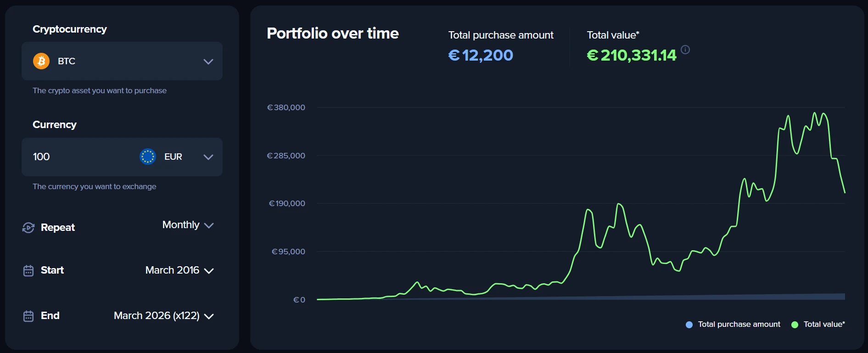Click the Start calendar icon
The image size is (868, 353).
[x=28, y=271]
